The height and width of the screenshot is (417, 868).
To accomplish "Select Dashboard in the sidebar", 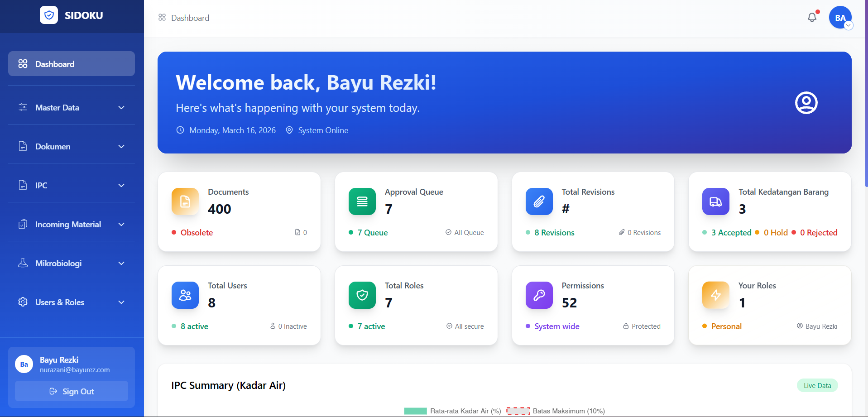I will click(x=71, y=64).
